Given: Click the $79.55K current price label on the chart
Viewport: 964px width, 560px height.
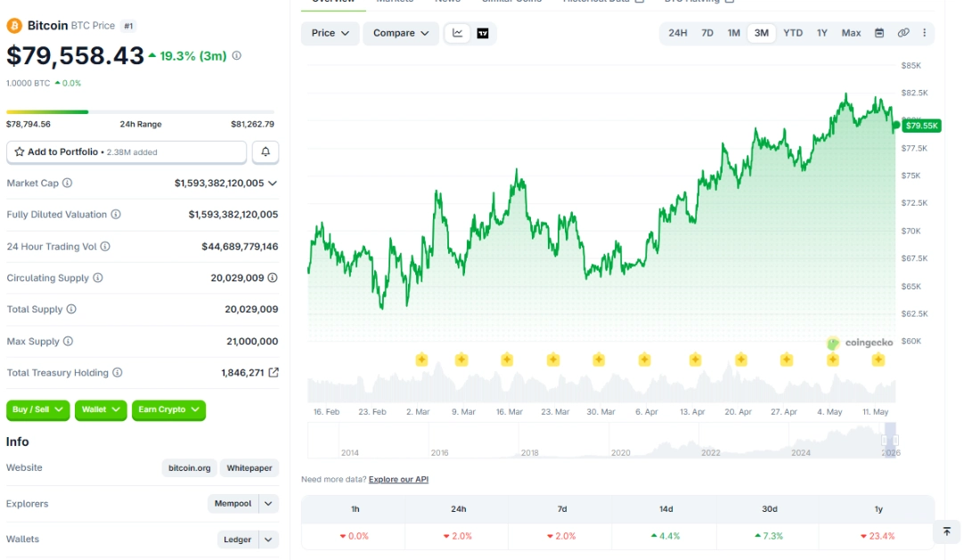Looking at the screenshot, I should tap(921, 126).
